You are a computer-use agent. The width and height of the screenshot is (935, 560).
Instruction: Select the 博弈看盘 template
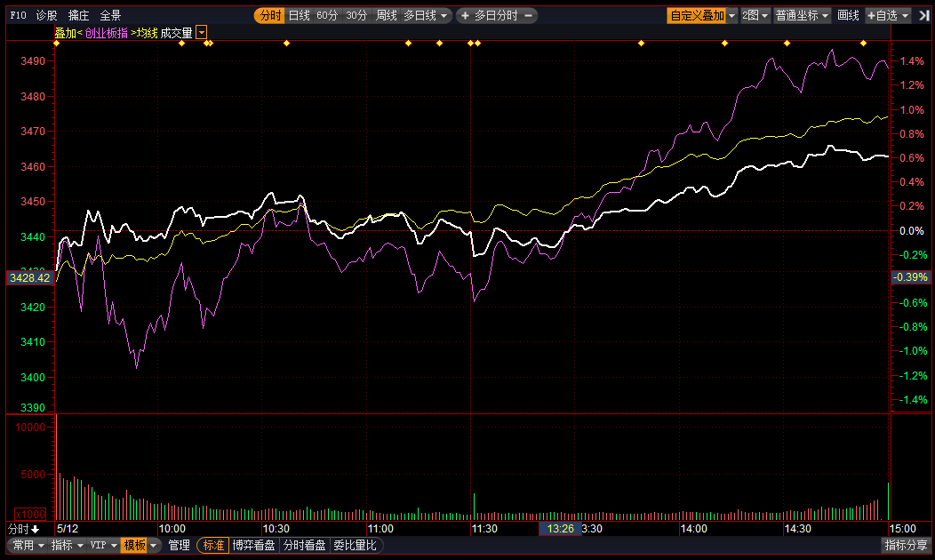click(x=253, y=545)
